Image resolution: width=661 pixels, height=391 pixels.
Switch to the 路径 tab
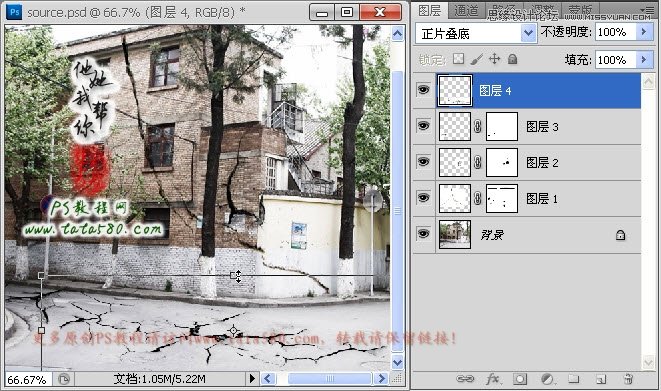pyautogui.click(x=503, y=10)
